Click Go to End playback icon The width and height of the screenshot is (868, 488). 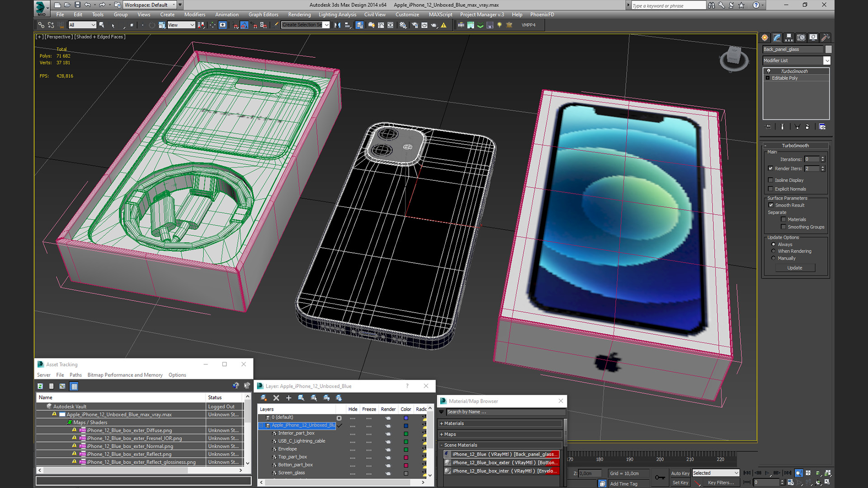pos(788,473)
